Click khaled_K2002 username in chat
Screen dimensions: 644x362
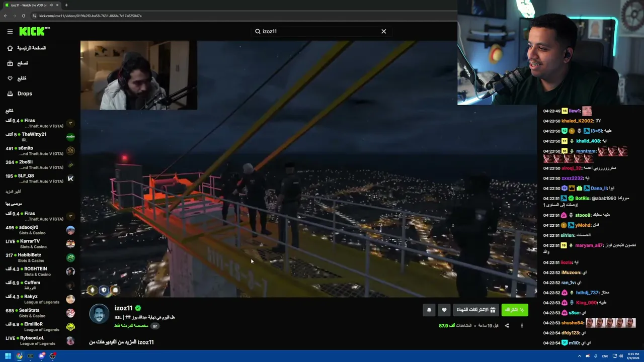tap(577, 121)
